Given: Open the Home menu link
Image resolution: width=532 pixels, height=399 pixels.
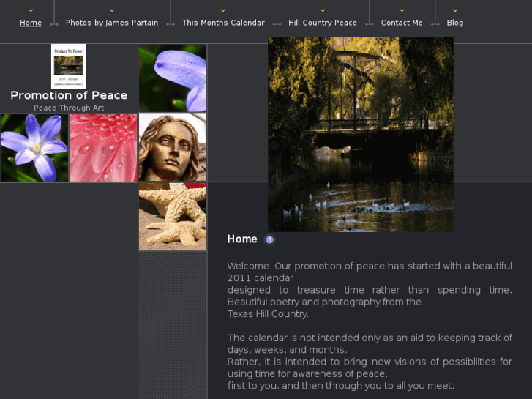Looking at the screenshot, I should click(31, 23).
